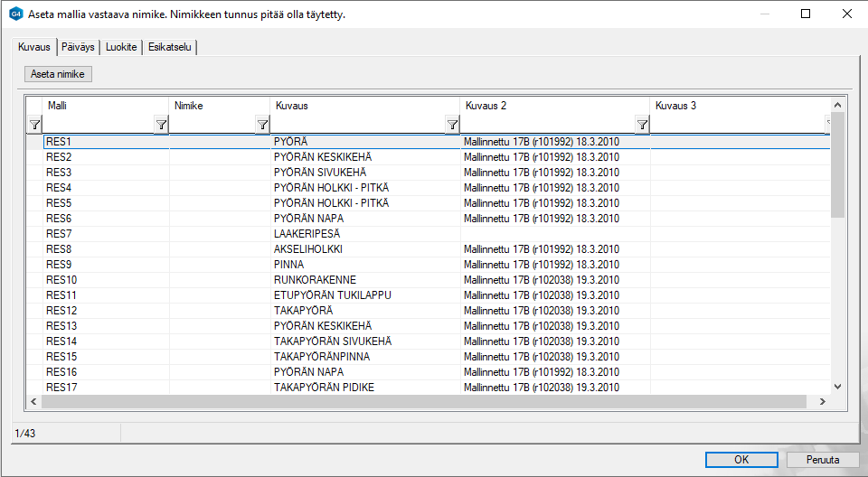
Task: Click the row-selector filter icon at far left
Action: click(x=34, y=125)
